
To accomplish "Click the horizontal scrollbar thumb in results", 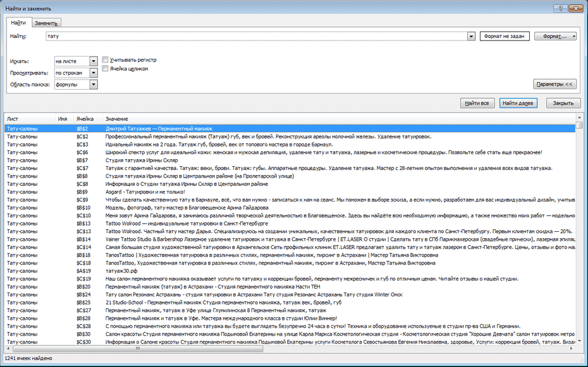I will click(x=137, y=348).
